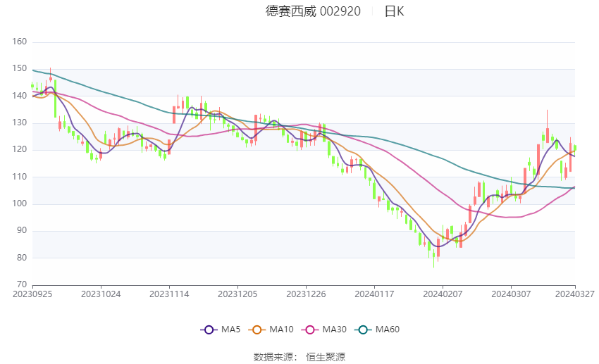Click the 20240327 date axis label

tap(575, 294)
